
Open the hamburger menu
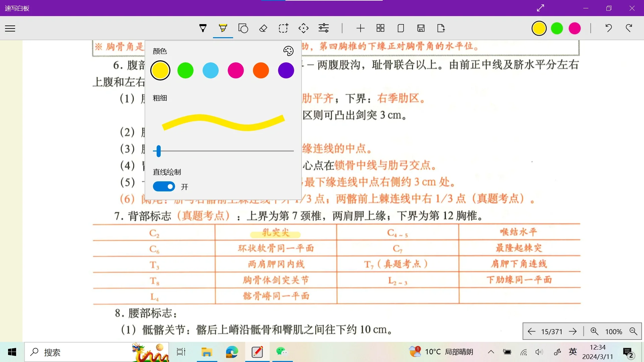(x=10, y=28)
